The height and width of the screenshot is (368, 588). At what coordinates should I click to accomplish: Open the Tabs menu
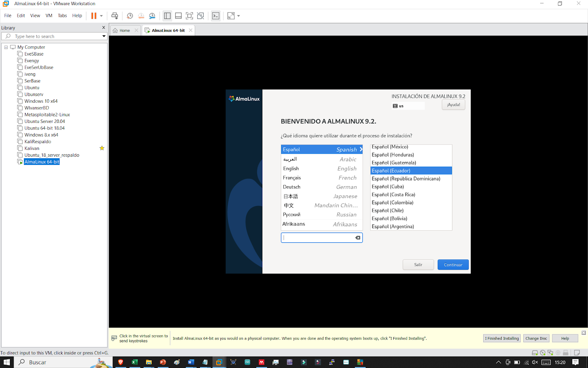coord(62,15)
